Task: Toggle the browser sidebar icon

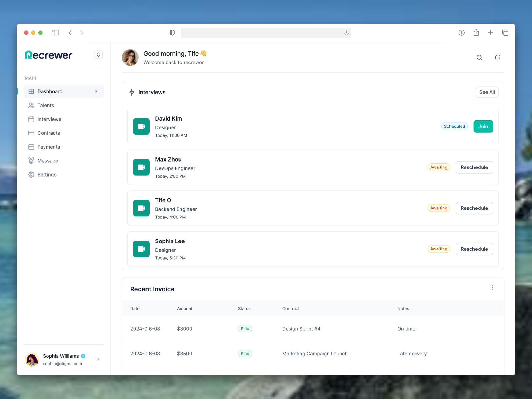Action: (55, 33)
